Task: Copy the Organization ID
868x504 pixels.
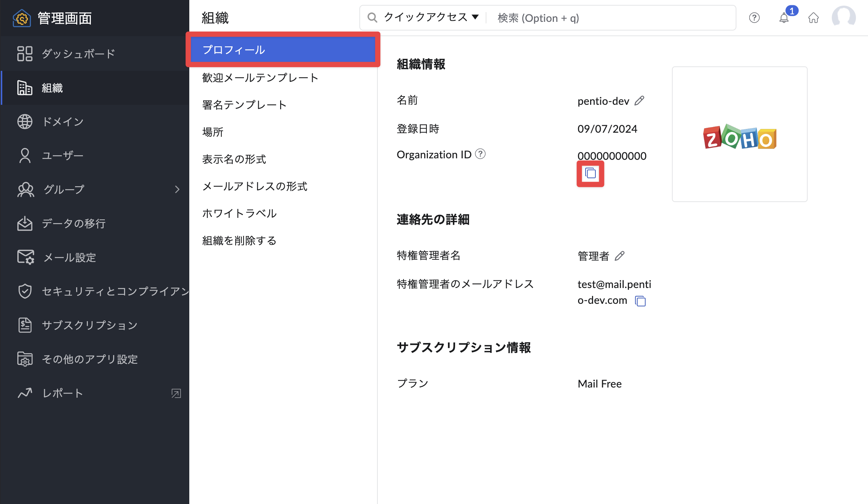Action: [590, 173]
